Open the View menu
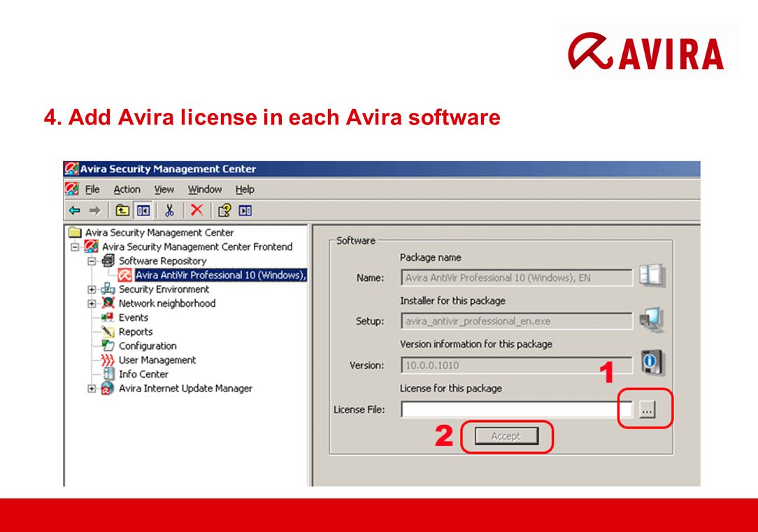 coord(164,189)
